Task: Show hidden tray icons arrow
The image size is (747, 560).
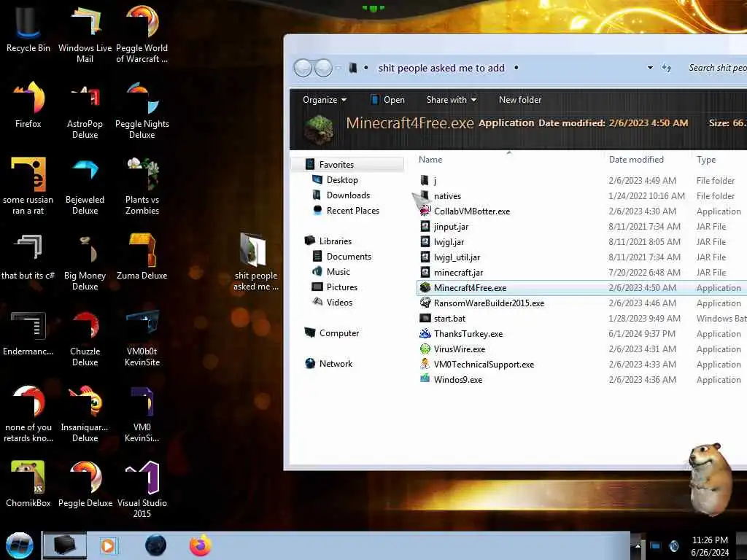Action: click(x=637, y=545)
